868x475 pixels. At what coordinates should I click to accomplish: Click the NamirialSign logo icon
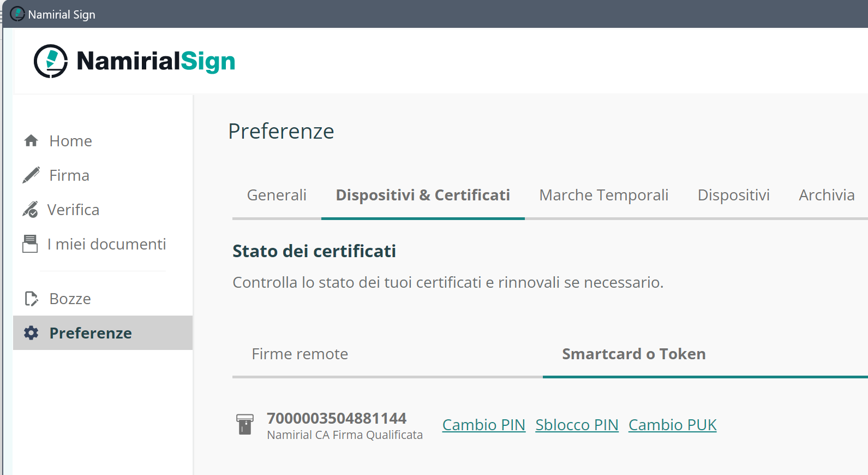click(51, 61)
